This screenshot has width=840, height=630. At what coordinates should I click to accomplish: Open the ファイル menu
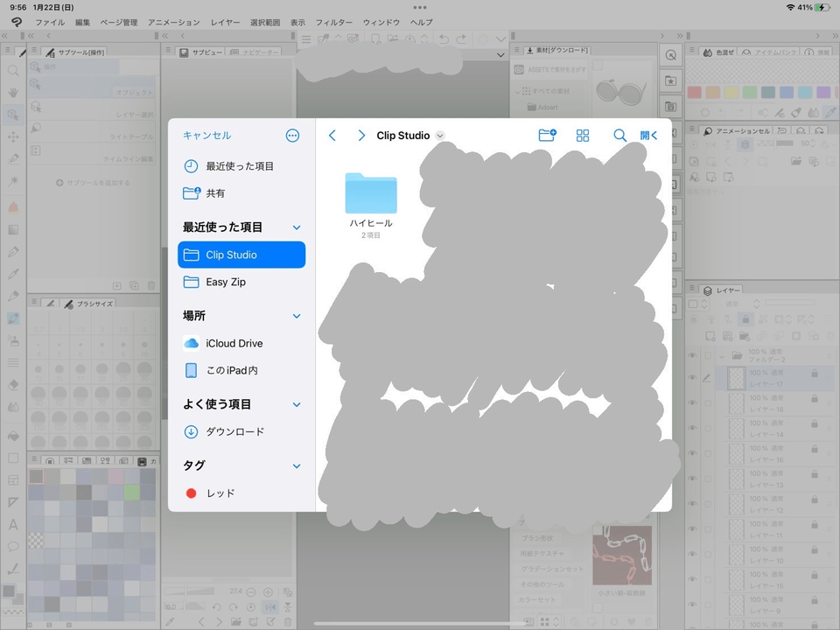[50, 23]
